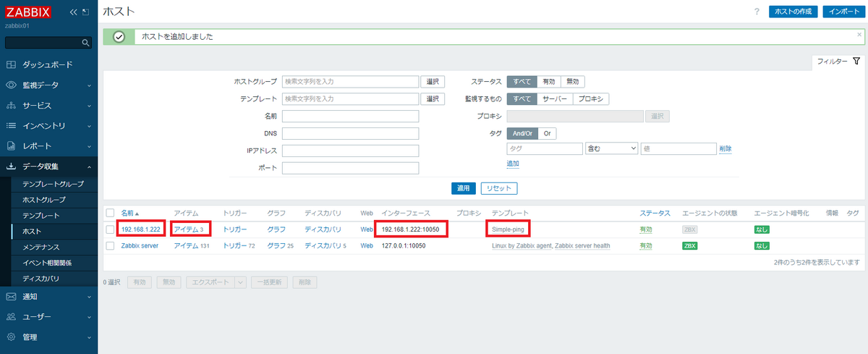
Task: Click the なし encryption badge for 192.168.1.222
Action: 762,229
